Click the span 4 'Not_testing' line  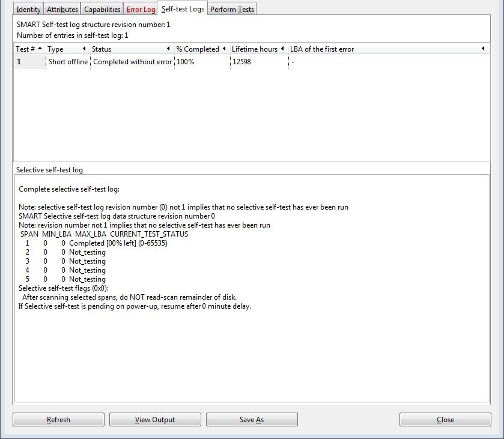coord(65,270)
